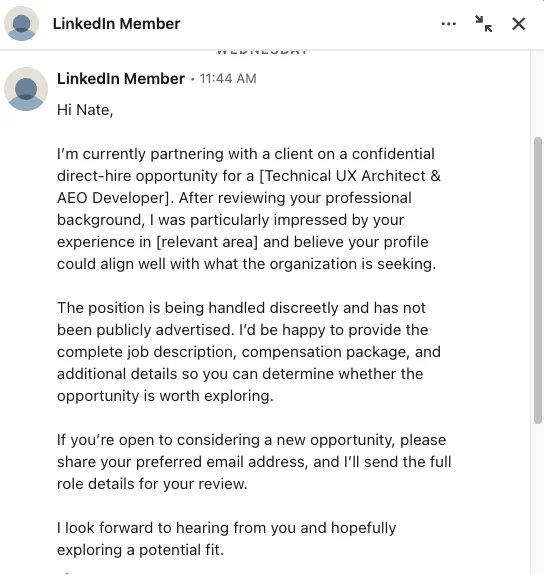This screenshot has width=544, height=574.
Task: Click the sender's avatar beside the message
Action: (26, 89)
